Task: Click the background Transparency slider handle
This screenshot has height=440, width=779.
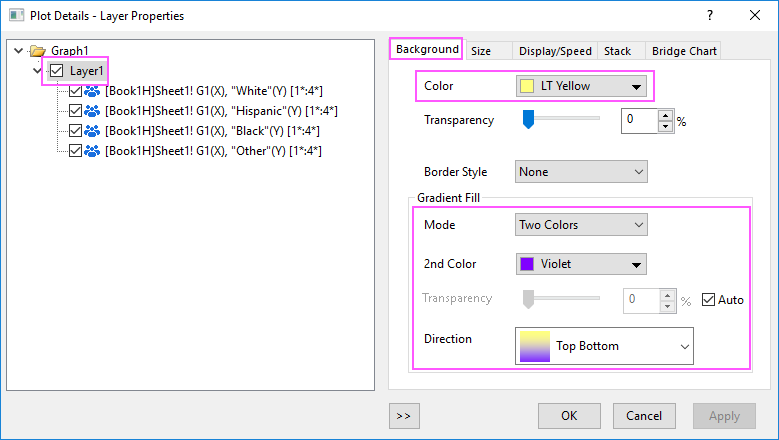Action: pyautogui.click(x=528, y=119)
